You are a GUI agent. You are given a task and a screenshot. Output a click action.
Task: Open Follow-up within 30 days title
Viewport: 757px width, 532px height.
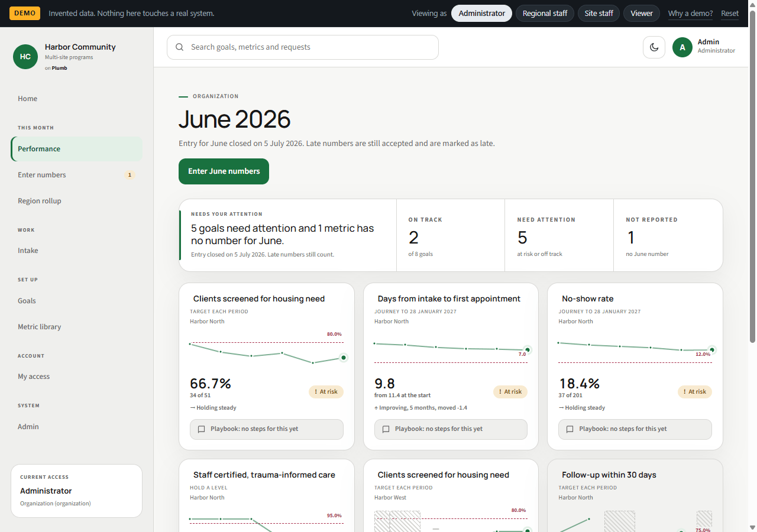tap(609, 475)
